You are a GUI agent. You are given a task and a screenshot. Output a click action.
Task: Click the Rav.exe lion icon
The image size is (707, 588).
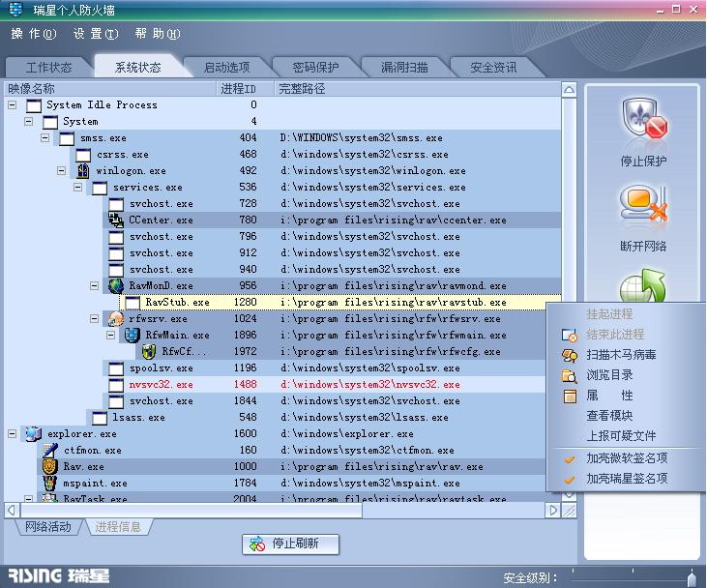[x=49, y=467]
